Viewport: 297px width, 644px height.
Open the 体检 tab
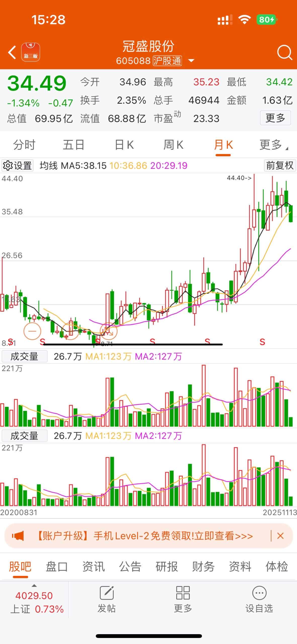point(277,567)
